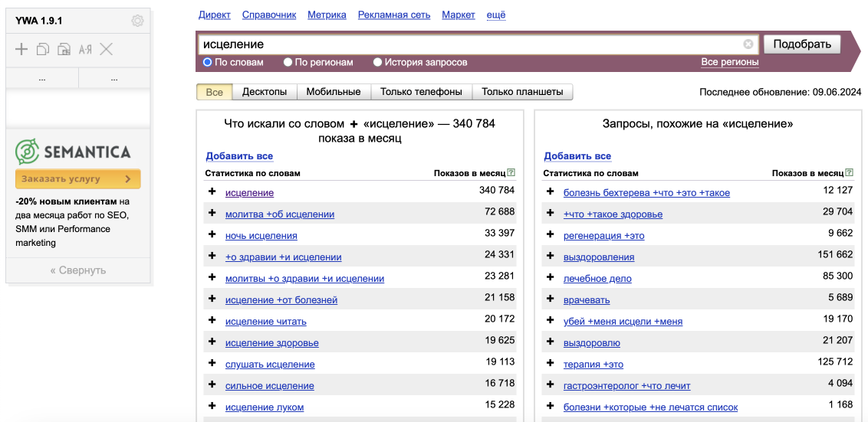Image resolution: width=868 pixels, height=422 pixels.
Task: Click second '...' cell in YWA panel
Action: point(114,78)
